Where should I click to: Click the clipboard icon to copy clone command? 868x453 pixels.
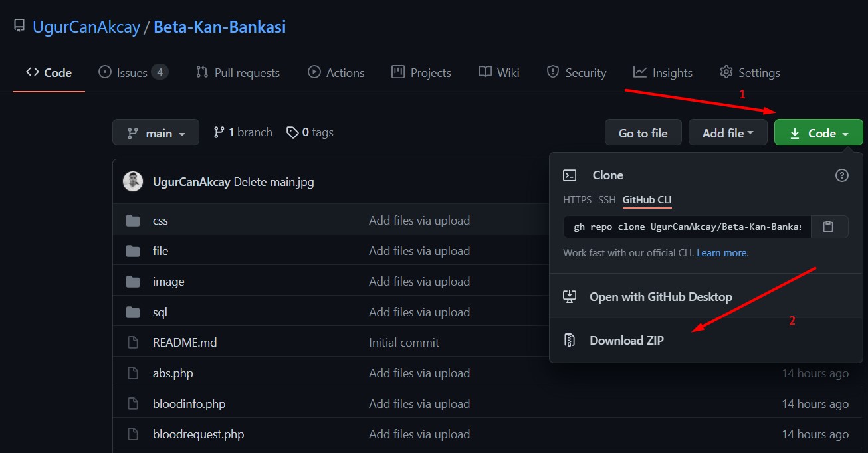(829, 226)
